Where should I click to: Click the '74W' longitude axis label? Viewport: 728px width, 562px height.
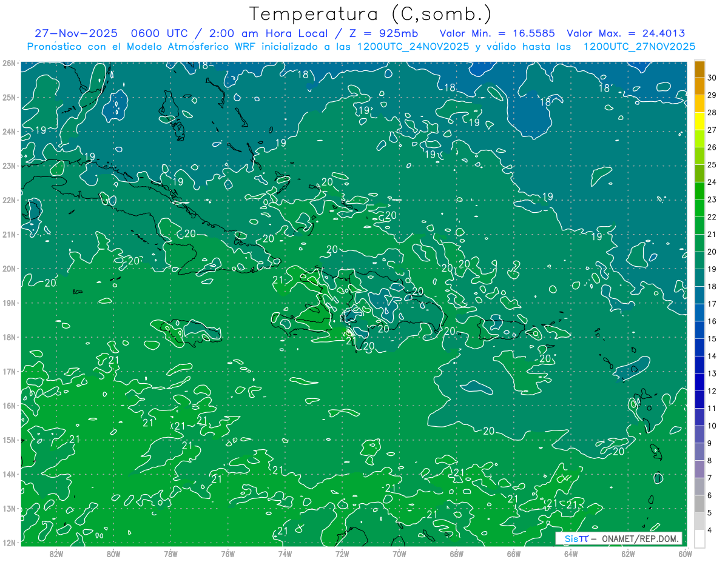285,554
